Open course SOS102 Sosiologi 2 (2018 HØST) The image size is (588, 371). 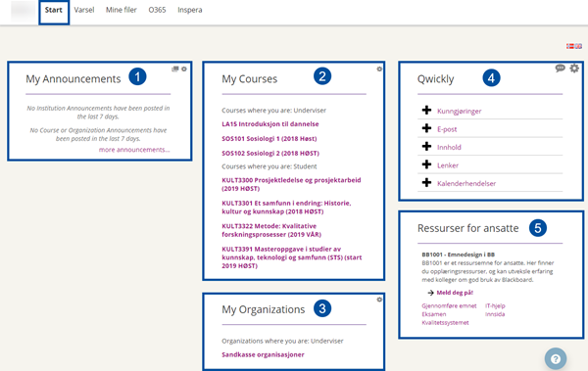(270, 154)
